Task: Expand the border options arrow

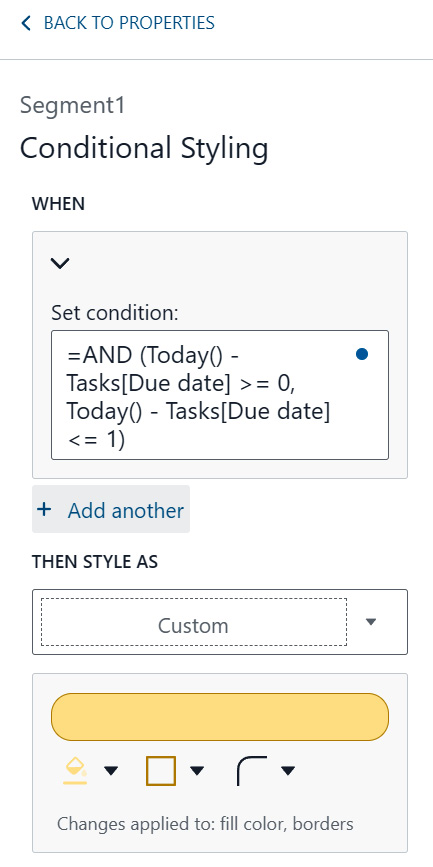Action: [x=197, y=771]
